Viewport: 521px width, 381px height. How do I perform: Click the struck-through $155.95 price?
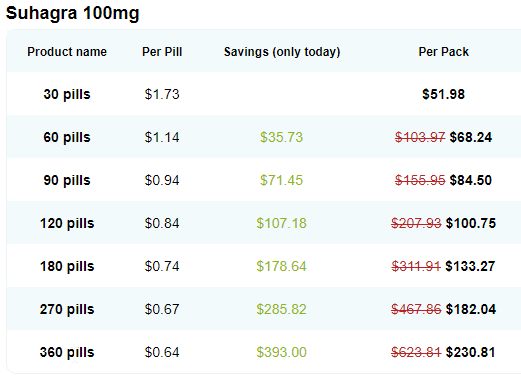click(x=420, y=180)
